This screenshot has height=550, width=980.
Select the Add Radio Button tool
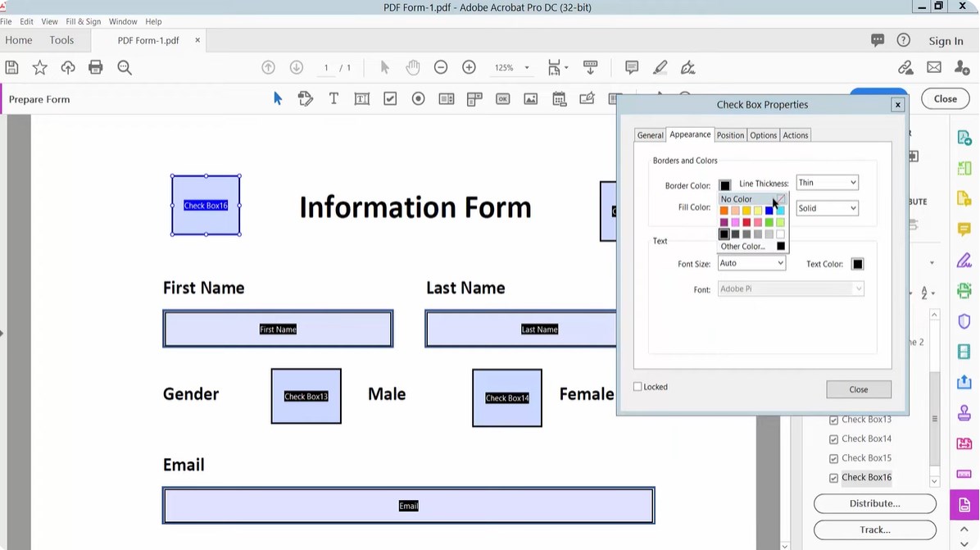pos(418,99)
